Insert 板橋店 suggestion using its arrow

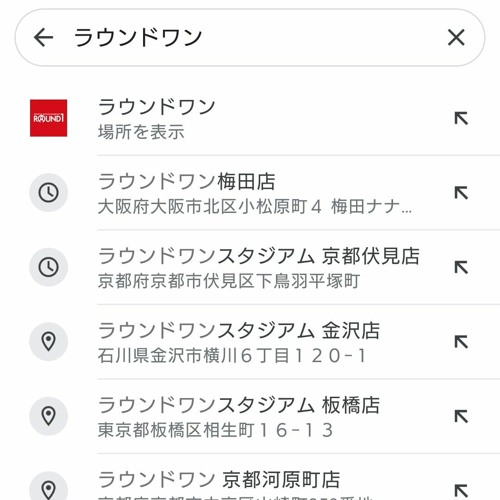[x=461, y=417]
